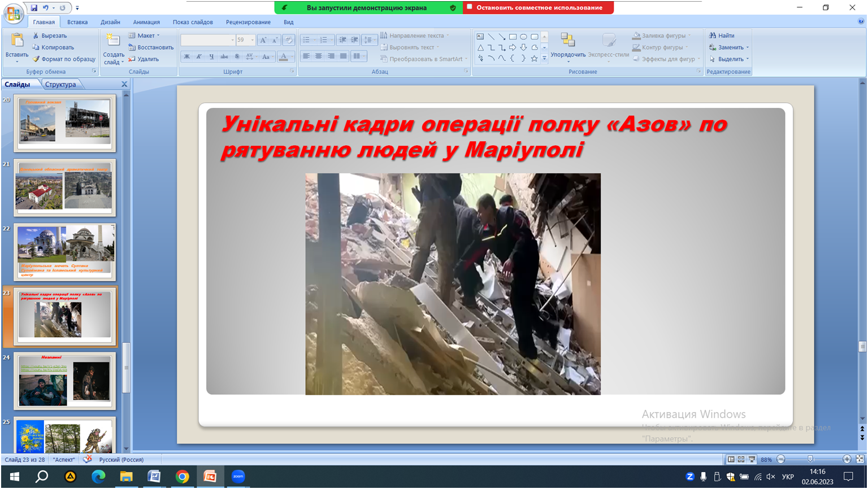Image resolution: width=868 pixels, height=489 pixels.
Task: Click Остановить совместное использование button
Action: tap(539, 7)
